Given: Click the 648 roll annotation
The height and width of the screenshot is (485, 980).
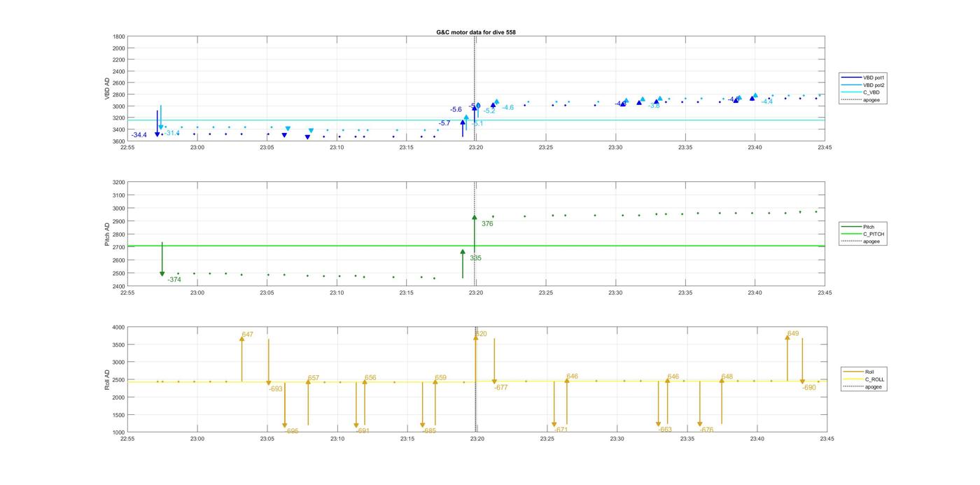Looking at the screenshot, I should (727, 377).
